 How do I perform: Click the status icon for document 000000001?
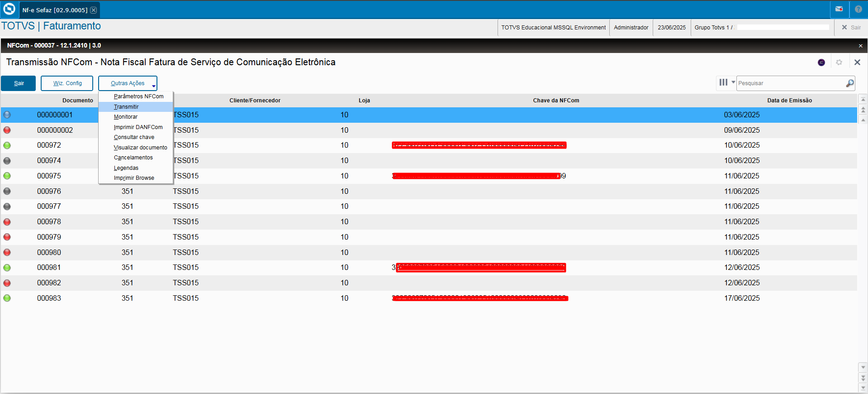click(x=7, y=115)
